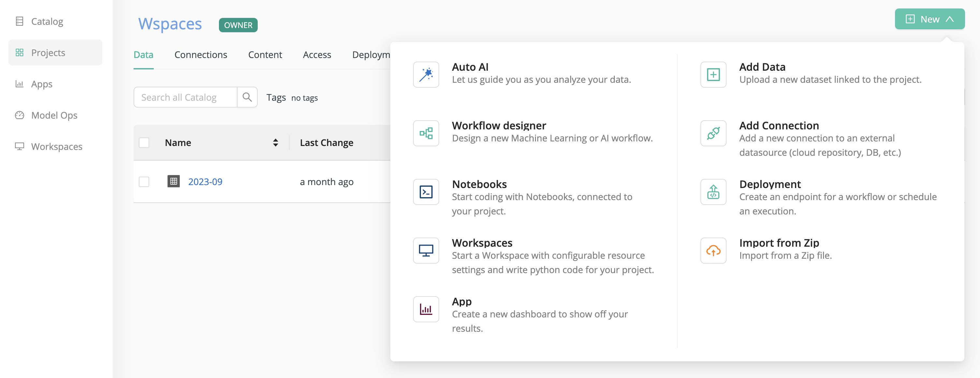This screenshot has width=980, height=378.
Task: Select the Import from Zip title
Action: click(779, 243)
